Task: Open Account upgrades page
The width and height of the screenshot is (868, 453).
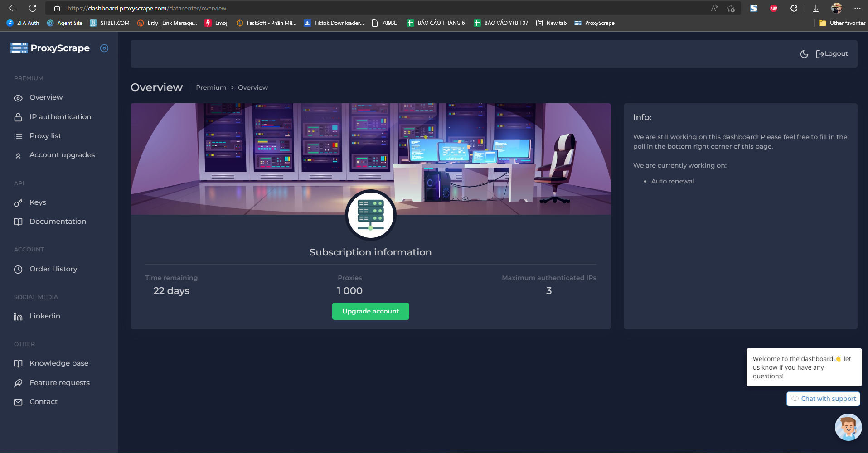Action: (x=62, y=155)
